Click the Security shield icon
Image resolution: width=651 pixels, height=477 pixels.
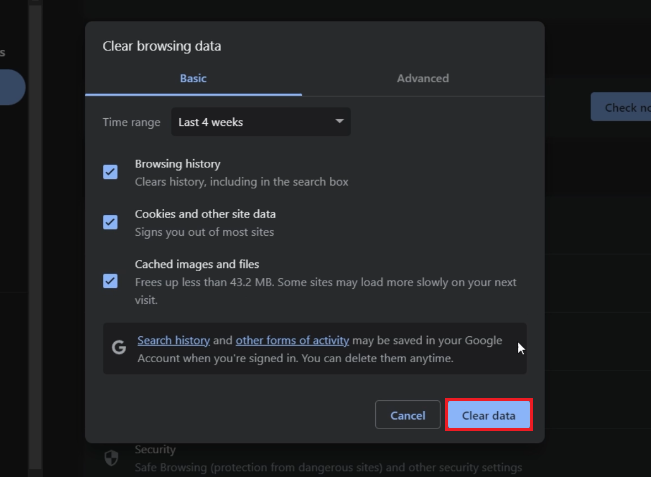(x=112, y=458)
